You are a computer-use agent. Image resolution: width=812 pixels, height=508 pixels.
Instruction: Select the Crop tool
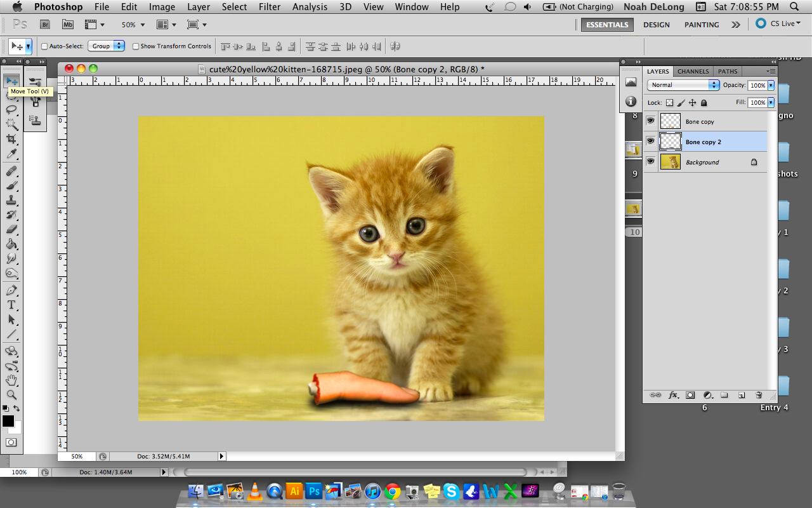pyautogui.click(x=11, y=138)
